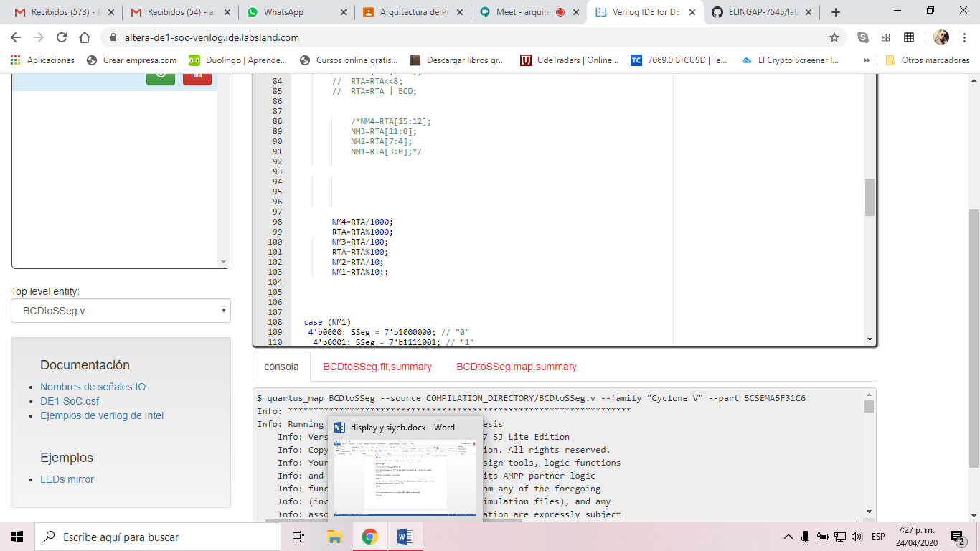
Task: Open the Chrome menu with three dots
Action: (964, 37)
